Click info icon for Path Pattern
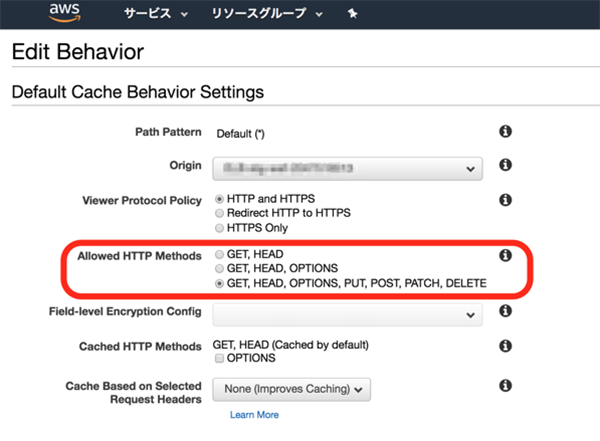600x441 pixels. 505,132
